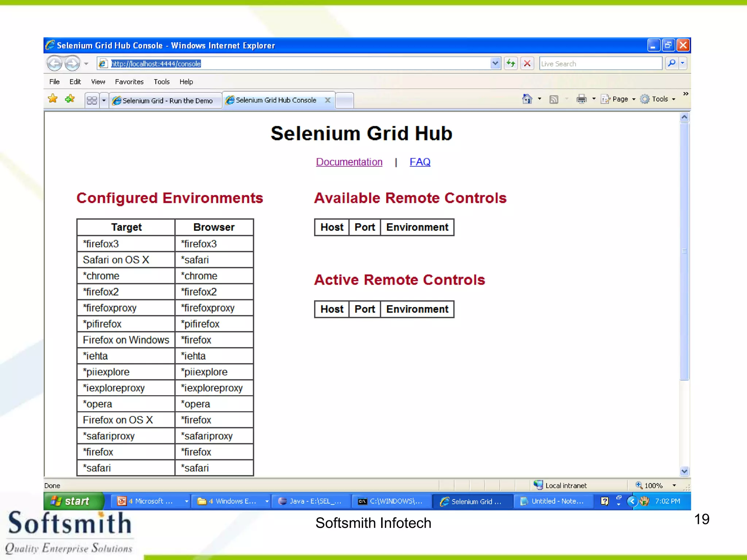
Task: Open the Page toolbar menu
Action: (x=618, y=99)
